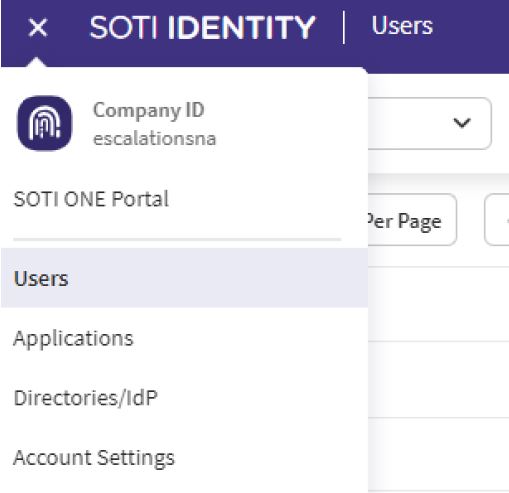The image size is (509, 493).
Task: Open the Per Page selector
Action: (x=412, y=220)
